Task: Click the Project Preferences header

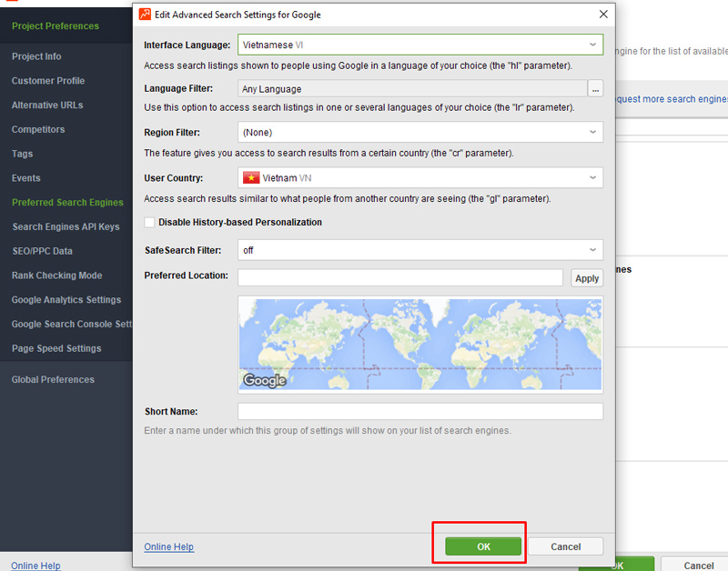Action: [56, 26]
